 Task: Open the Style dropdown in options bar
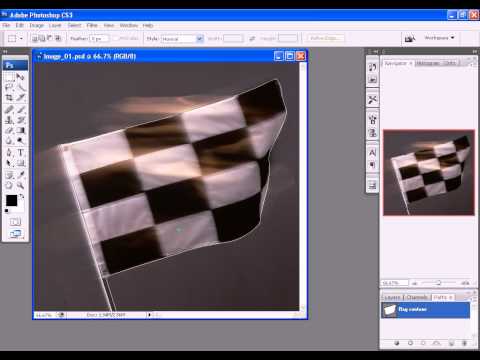182,39
